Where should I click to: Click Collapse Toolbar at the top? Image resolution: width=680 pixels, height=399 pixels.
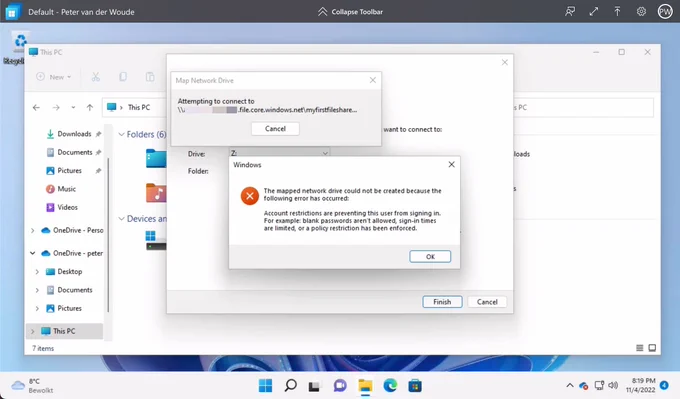tap(350, 12)
